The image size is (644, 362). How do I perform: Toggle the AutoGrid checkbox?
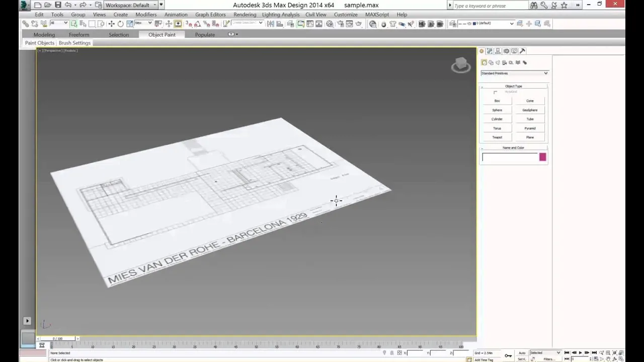[496, 92]
